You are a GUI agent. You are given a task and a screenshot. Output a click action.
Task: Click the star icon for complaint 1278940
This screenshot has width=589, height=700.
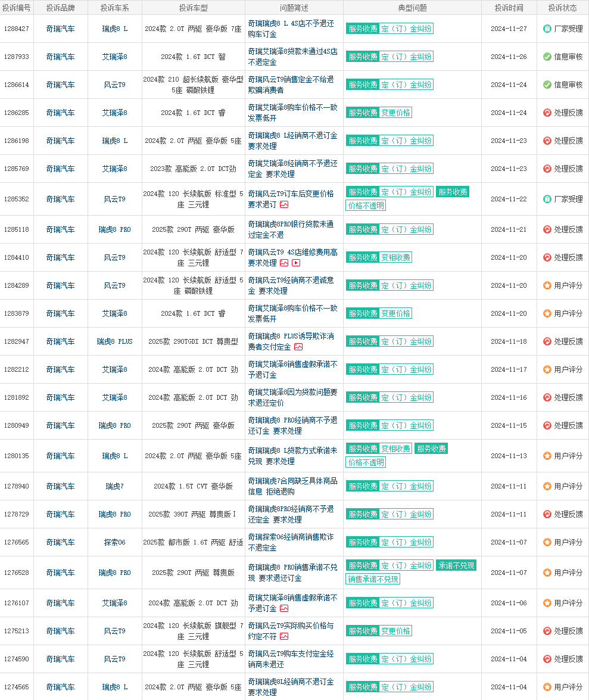(547, 486)
